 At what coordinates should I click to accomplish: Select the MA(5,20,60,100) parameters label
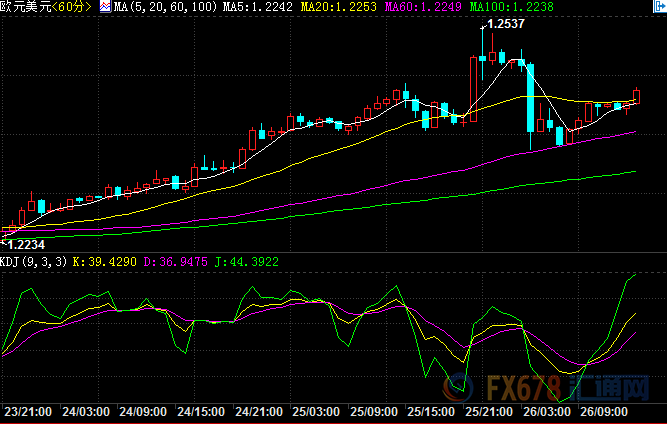165,7
